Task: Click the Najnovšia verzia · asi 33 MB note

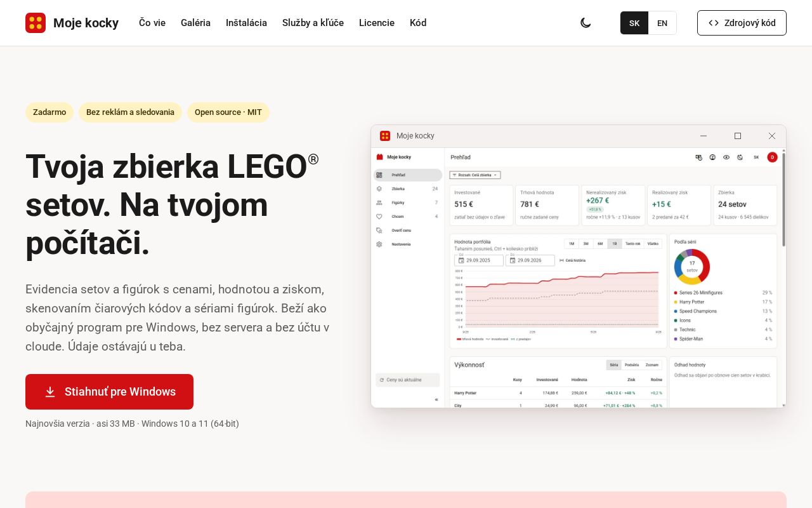Action: [132, 424]
